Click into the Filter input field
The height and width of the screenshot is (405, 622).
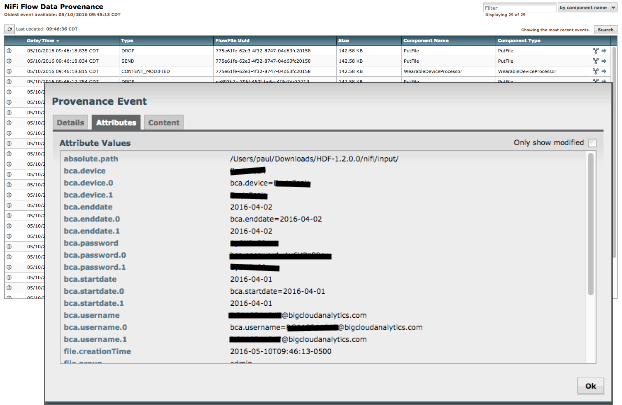[x=520, y=8]
